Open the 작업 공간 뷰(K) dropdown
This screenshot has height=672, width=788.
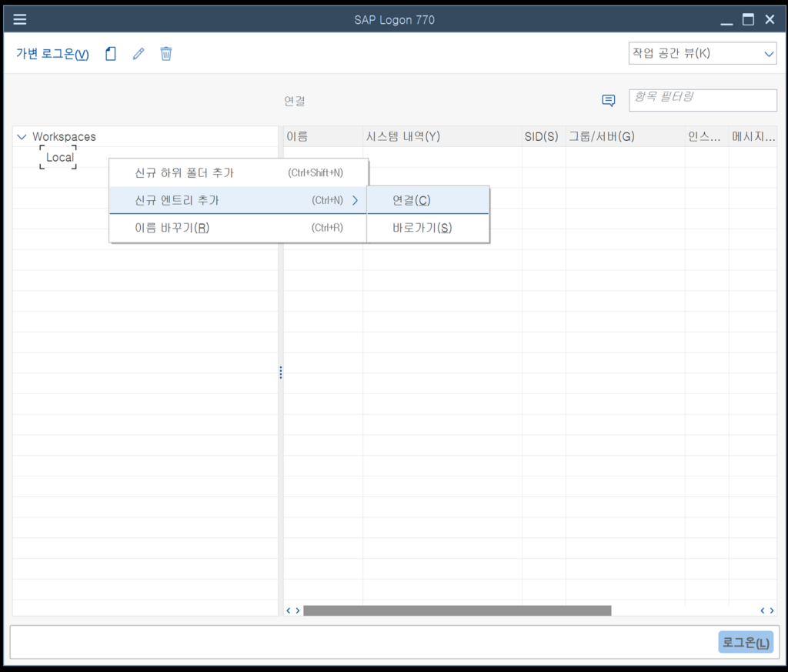pyautogui.click(x=702, y=53)
